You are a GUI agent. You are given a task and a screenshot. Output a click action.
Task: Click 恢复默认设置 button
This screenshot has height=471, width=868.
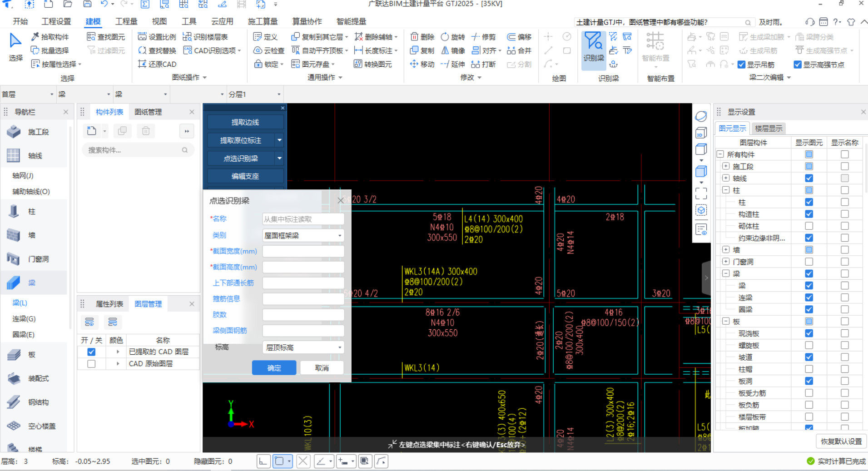841,441
